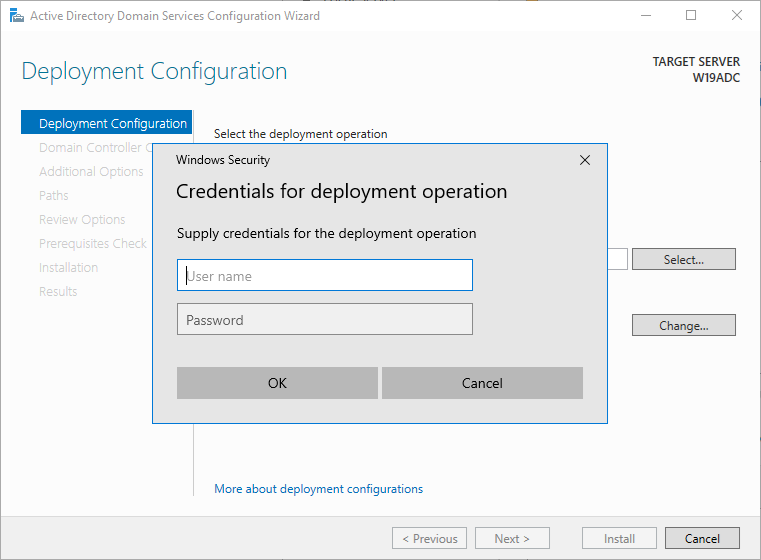Select Paths step in sidebar

click(x=54, y=196)
